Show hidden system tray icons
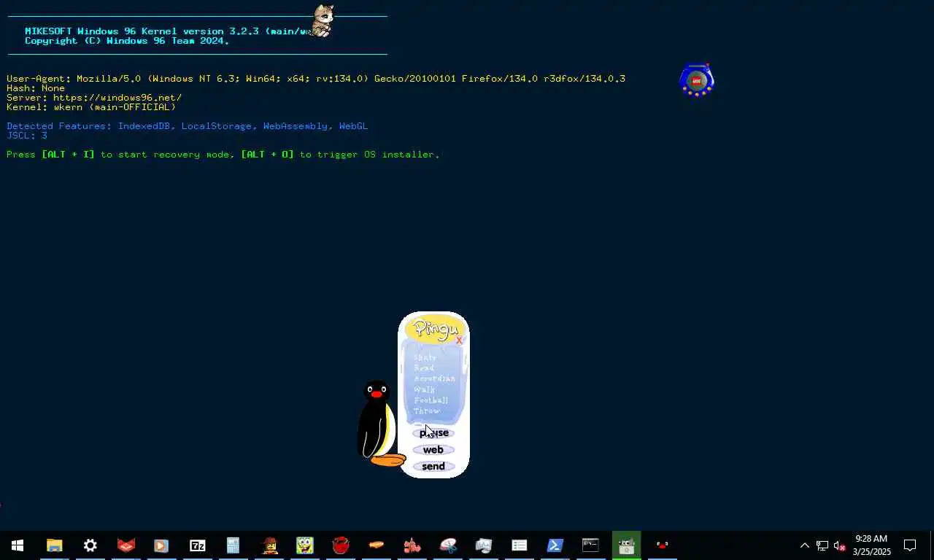The image size is (934, 560). [x=805, y=545]
